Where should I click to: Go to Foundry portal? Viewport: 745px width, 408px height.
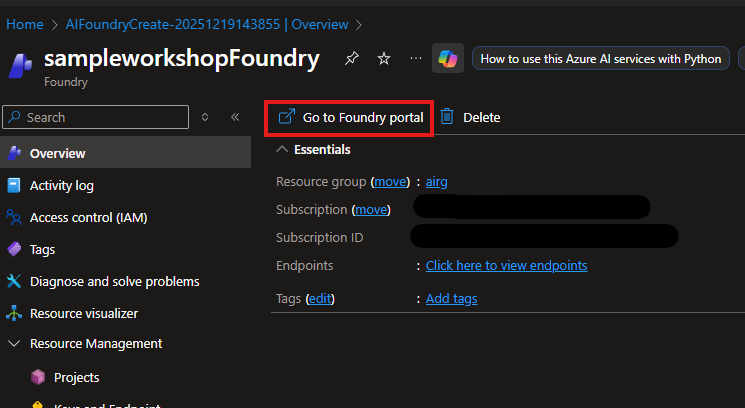click(350, 117)
